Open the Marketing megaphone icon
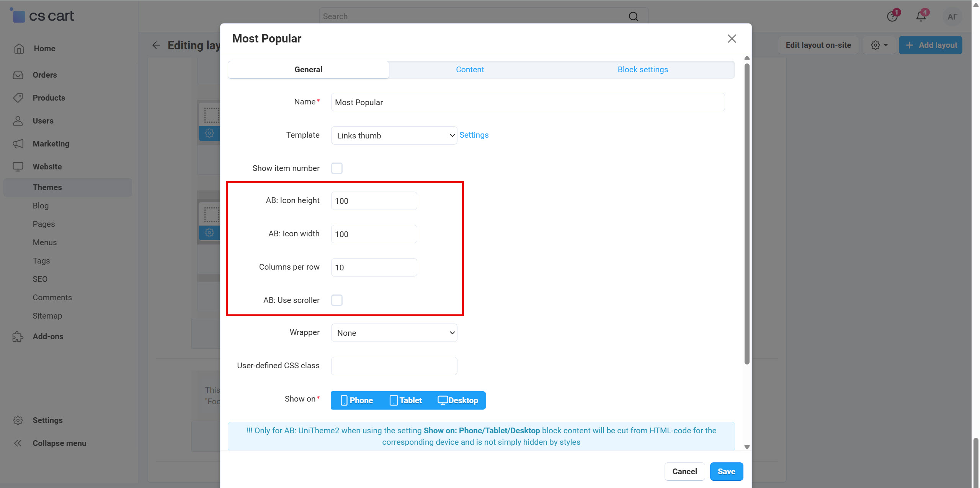The height and width of the screenshot is (488, 980). coord(18,144)
